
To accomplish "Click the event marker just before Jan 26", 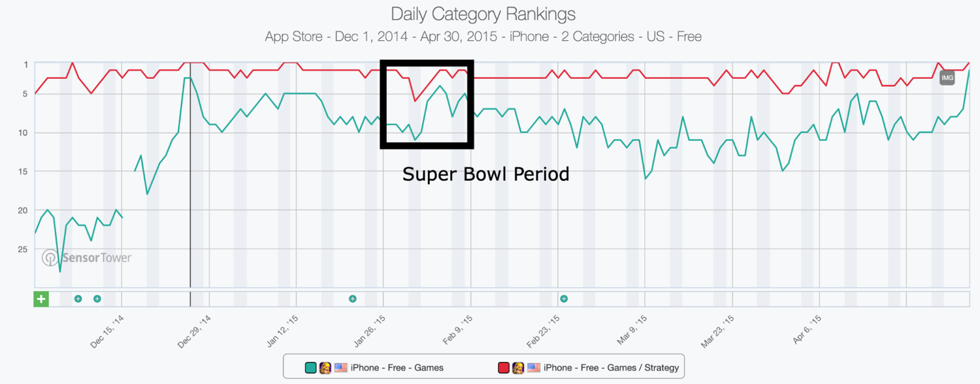I will (353, 299).
